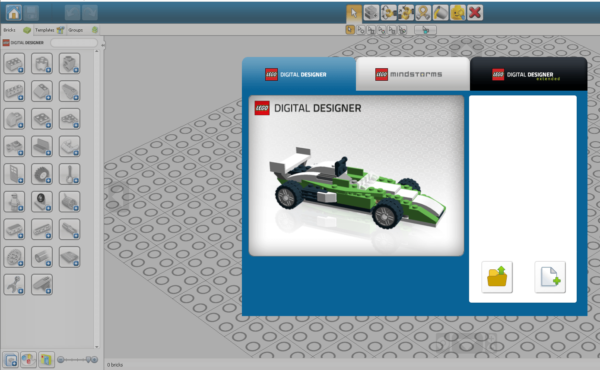Click the greyed-out Save disk icon
The width and height of the screenshot is (600, 370).
pos(31,13)
